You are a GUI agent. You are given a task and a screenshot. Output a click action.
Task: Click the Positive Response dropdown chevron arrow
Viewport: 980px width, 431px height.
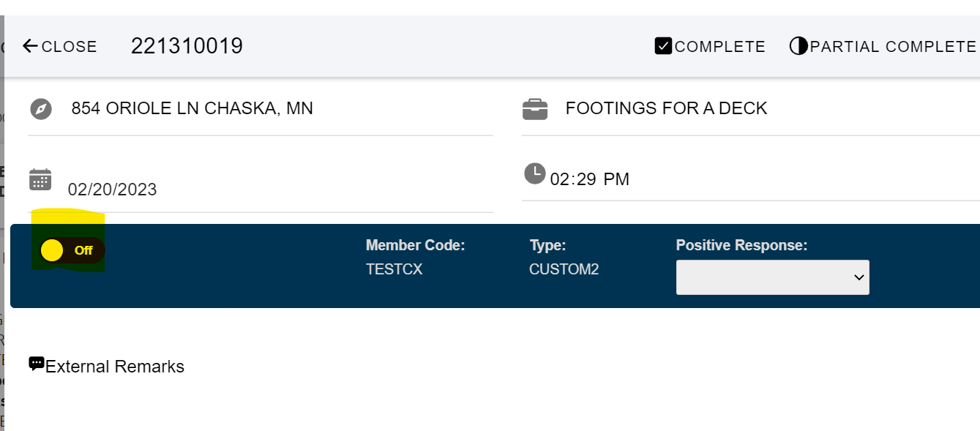[x=859, y=277]
